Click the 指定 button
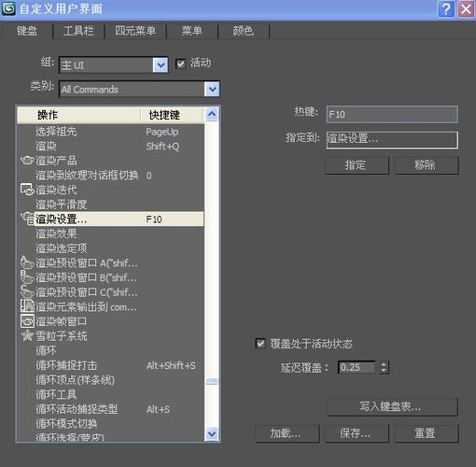 357,165
